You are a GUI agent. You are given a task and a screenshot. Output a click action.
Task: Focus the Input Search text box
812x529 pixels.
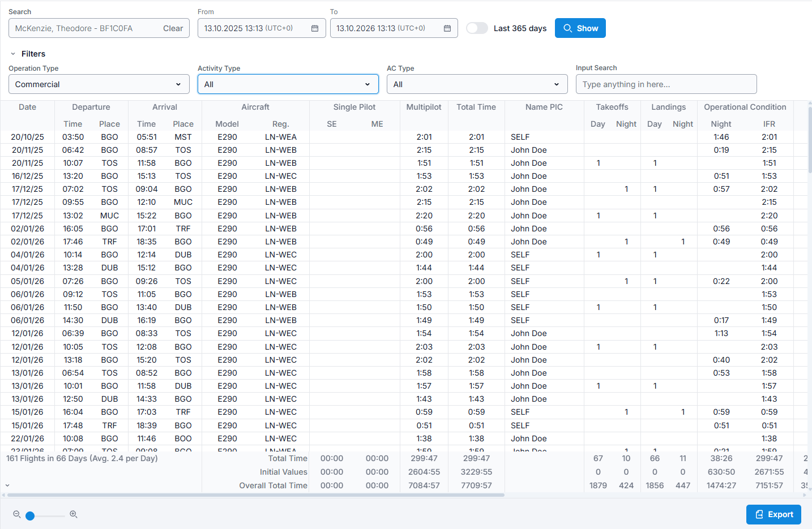666,84
